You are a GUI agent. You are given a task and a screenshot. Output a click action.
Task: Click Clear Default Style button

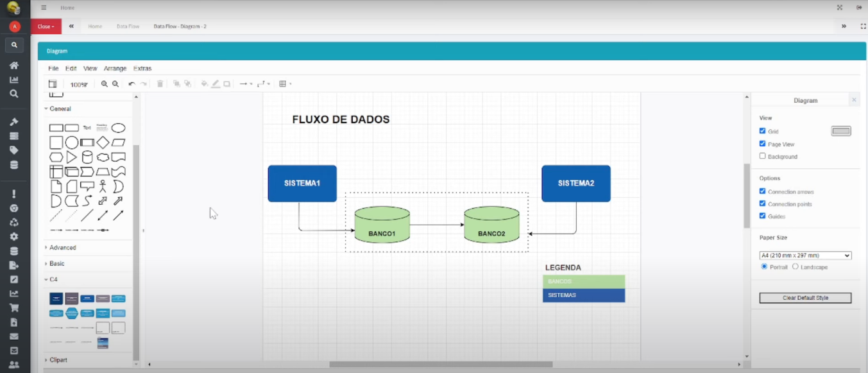805,298
